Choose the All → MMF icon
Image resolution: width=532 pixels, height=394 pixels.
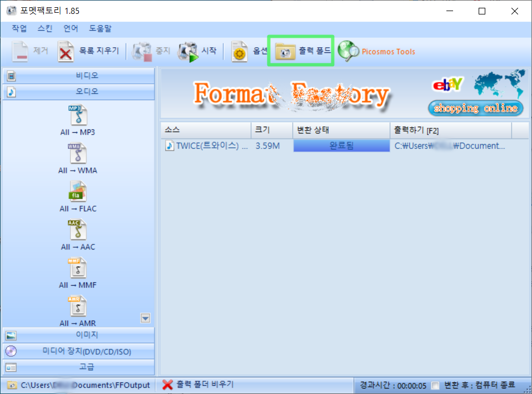(x=77, y=267)
